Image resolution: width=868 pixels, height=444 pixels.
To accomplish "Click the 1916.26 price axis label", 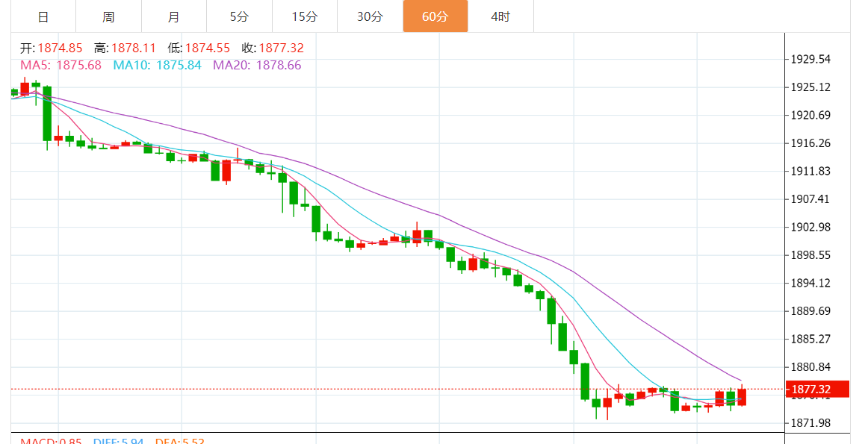I will click(810, 143).
